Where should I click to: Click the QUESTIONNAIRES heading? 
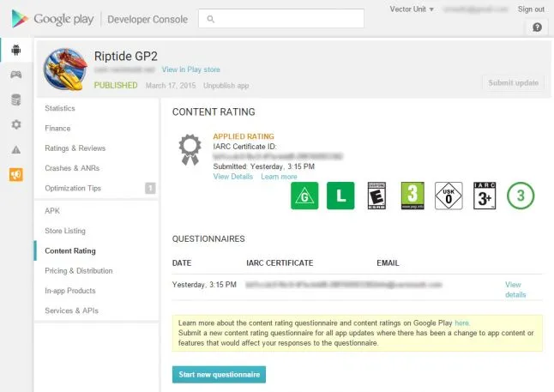pyautogui.click(x=208, y=239)
